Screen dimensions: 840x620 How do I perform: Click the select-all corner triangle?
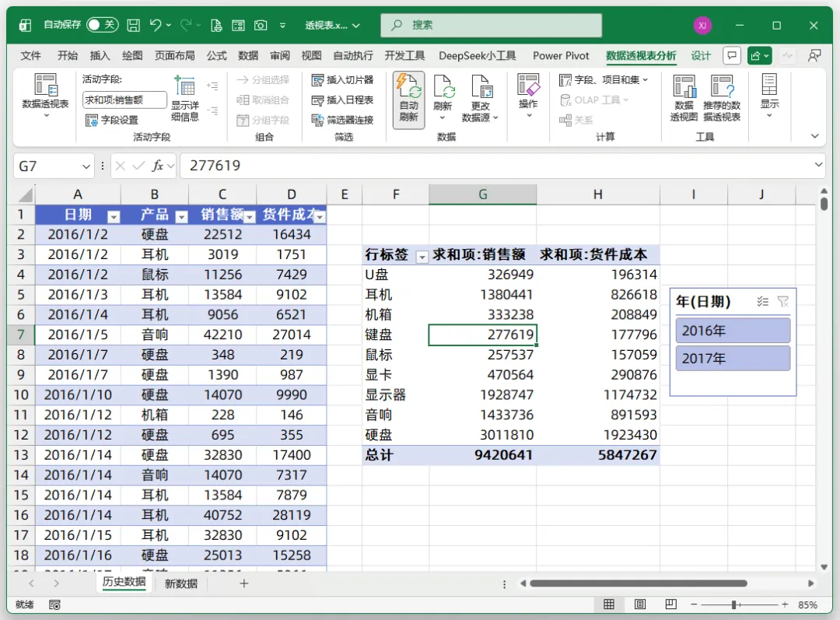pos(25,194)
